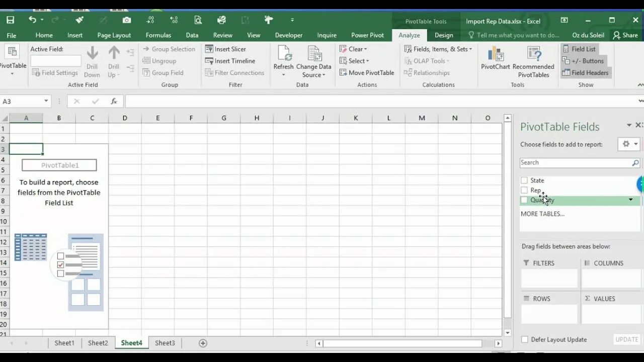This screenshot has height=362, width=644.
Task: Click the Share icon button
Action: coord(625,35)
